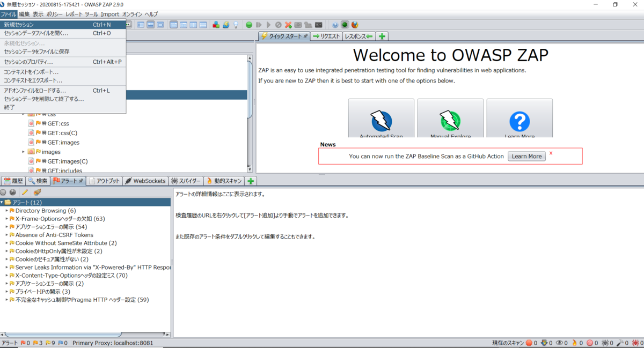Expand the Absence of Anti-CSRF Tokens alert
This screenshot has width=644, height=348.
[x=6, y=235]
